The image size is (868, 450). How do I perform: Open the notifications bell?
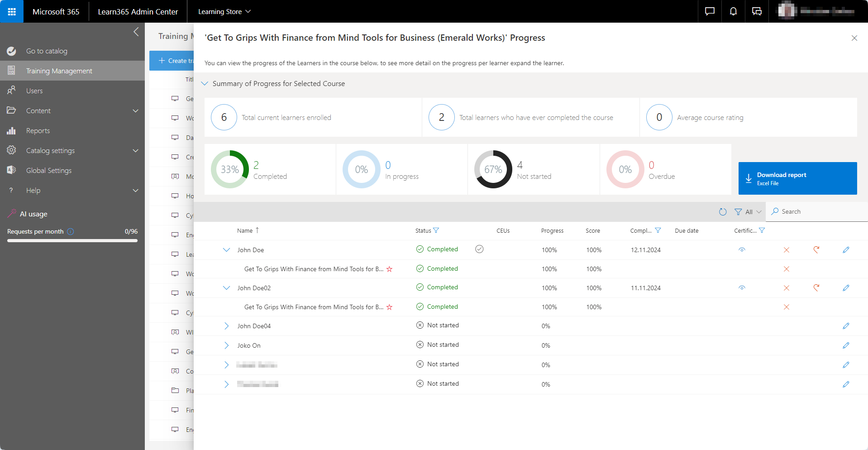coord(733,11)
